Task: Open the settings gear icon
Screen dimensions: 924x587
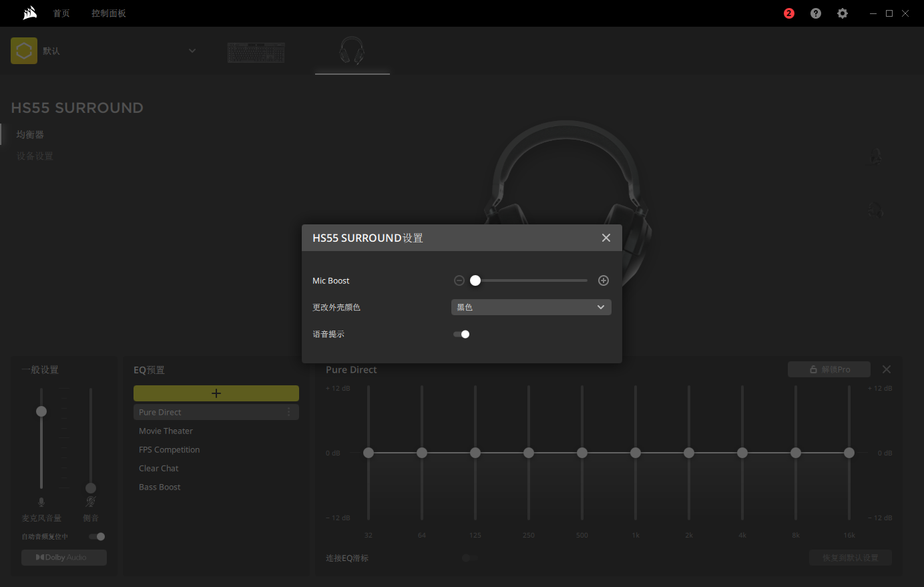Action: pyautogui.click(x=843, y=13)
